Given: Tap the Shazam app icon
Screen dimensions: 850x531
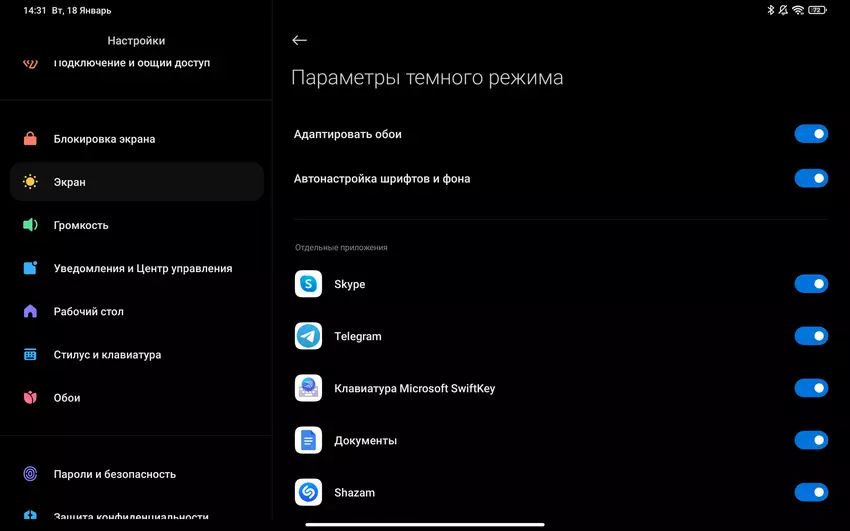Looking at the screenshot, I should 308,492.
